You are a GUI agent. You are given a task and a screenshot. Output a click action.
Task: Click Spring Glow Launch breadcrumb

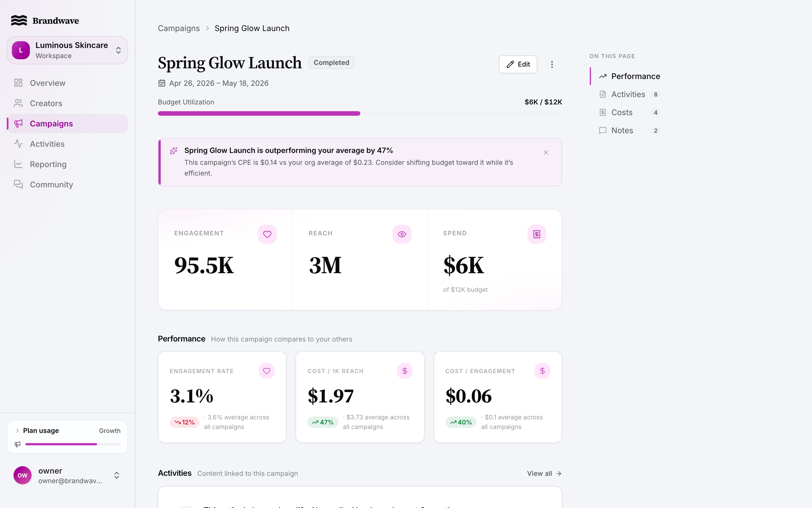[252, 28]
